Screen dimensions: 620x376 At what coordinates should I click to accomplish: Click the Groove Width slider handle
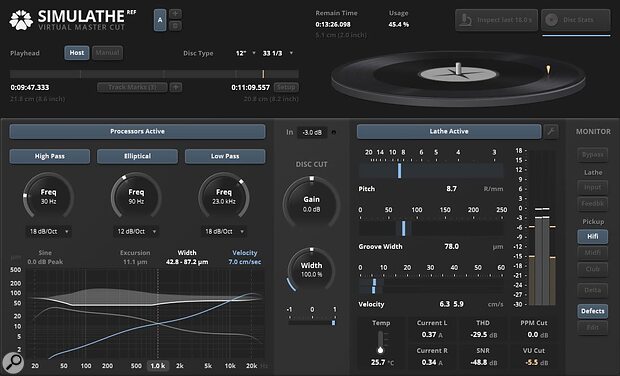403,229
